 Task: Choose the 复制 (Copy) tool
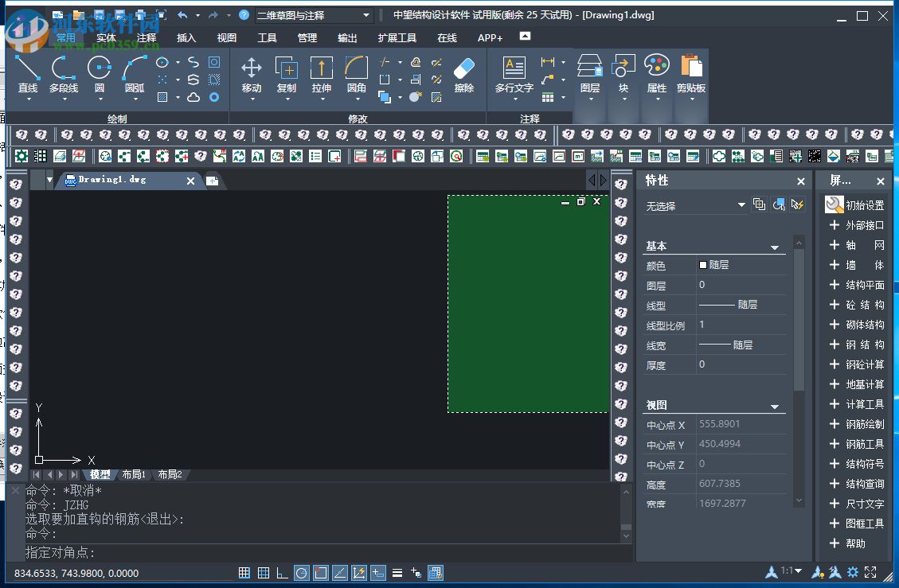click(286, 73)
